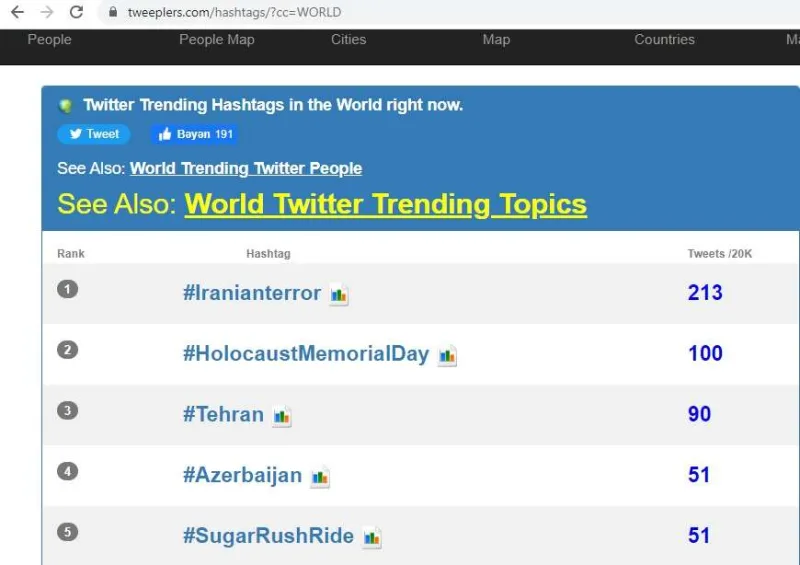Open the #SugarRushRide hashtag link
Viewport: 800px width, 565px height.
[x=268, y=536]
